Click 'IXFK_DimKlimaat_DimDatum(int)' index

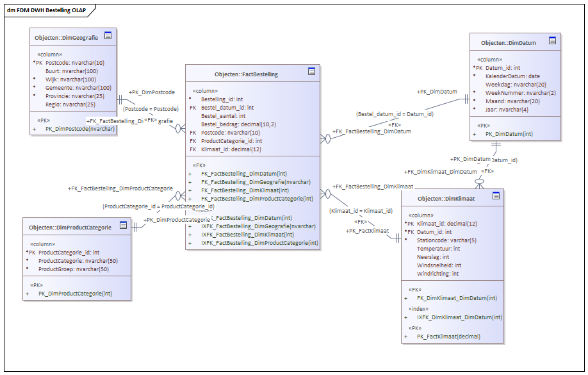tap(459, 317)
